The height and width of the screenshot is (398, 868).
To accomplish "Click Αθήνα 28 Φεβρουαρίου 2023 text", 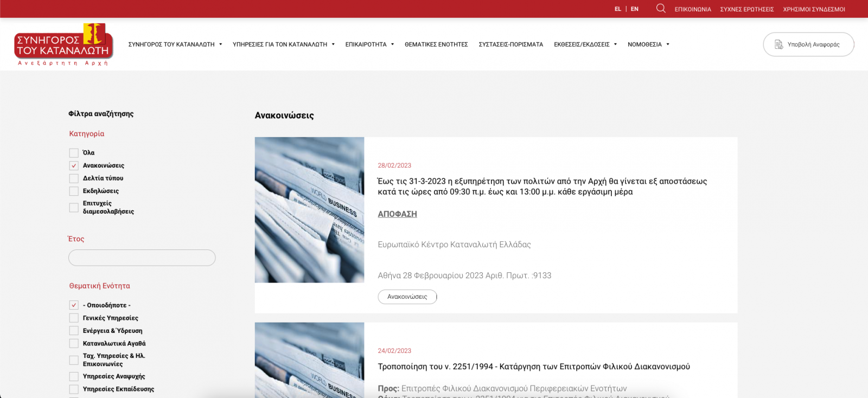I will click(x=464, y=275).
